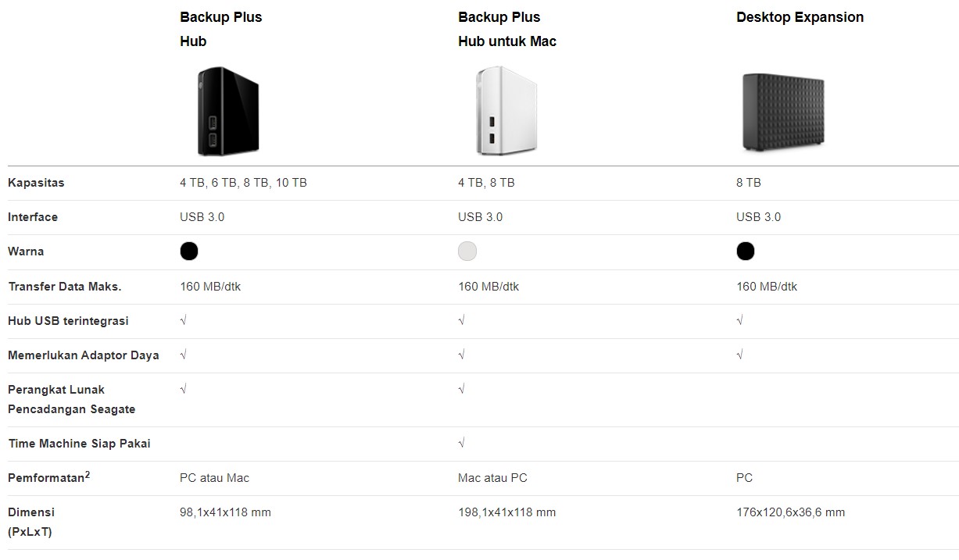This screenshot has height=560, width=959.
Task: Click the Transfer Data Maks. row label
Action: point(65,286)
